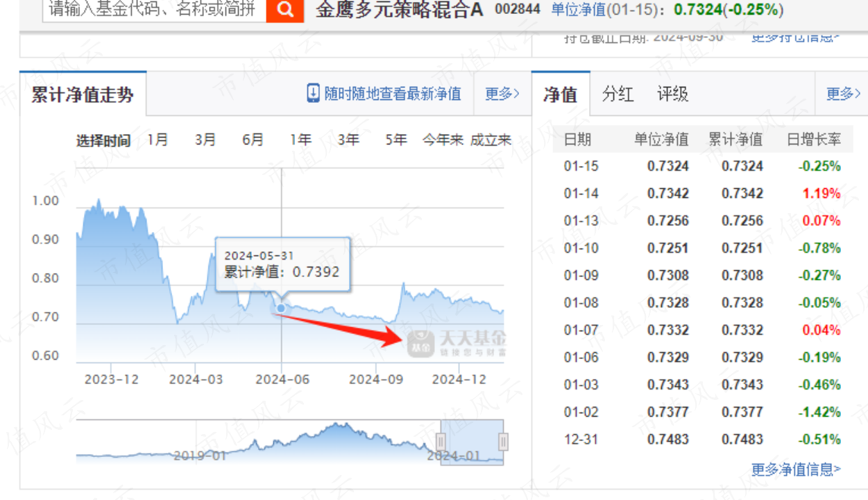Select the 1月 time range
Viewport: 868px width, 500px height.
tap(158, 140)
